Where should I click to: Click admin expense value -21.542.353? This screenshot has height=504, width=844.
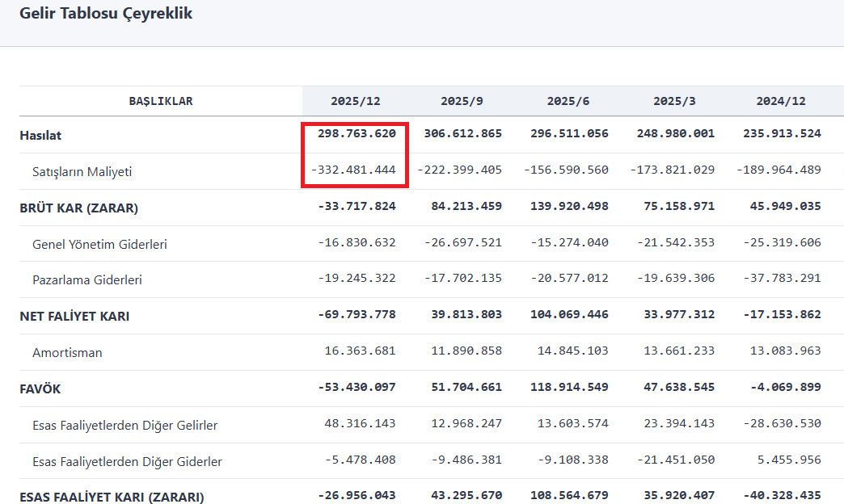point(676,242)
